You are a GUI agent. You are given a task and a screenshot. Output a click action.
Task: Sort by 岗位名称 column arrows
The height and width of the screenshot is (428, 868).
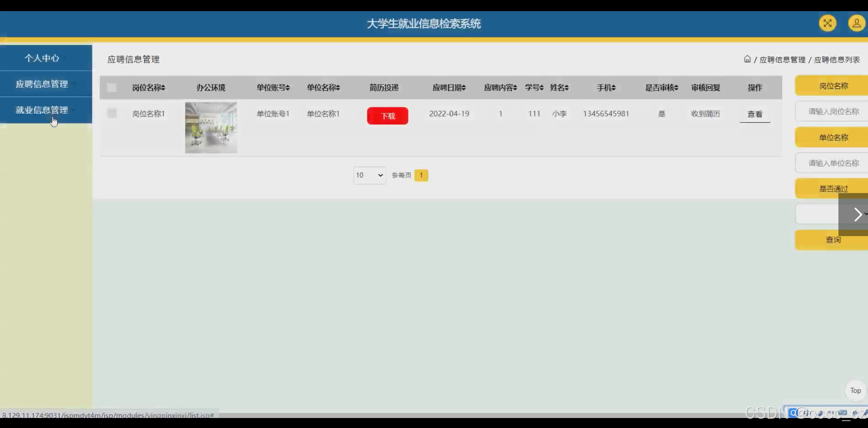pos(163,88)
